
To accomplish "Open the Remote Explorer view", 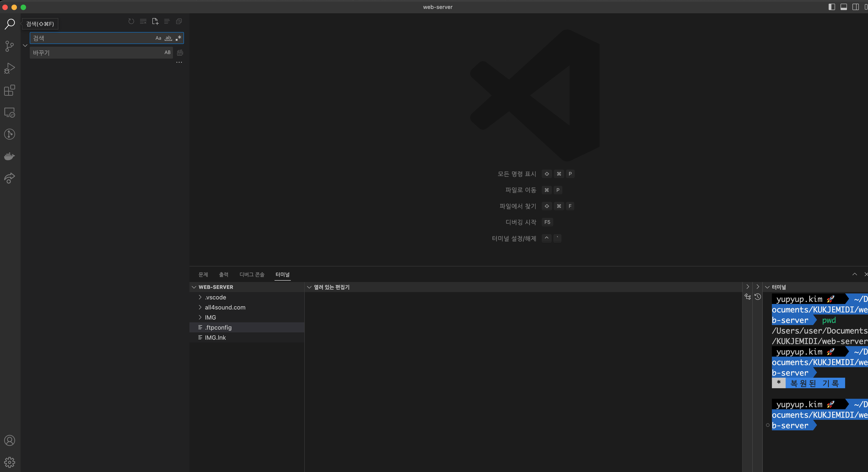I will point(9,113).
